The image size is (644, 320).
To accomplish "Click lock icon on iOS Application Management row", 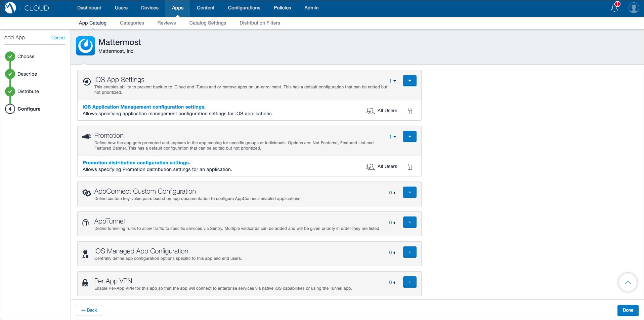I will coord(410,111).
